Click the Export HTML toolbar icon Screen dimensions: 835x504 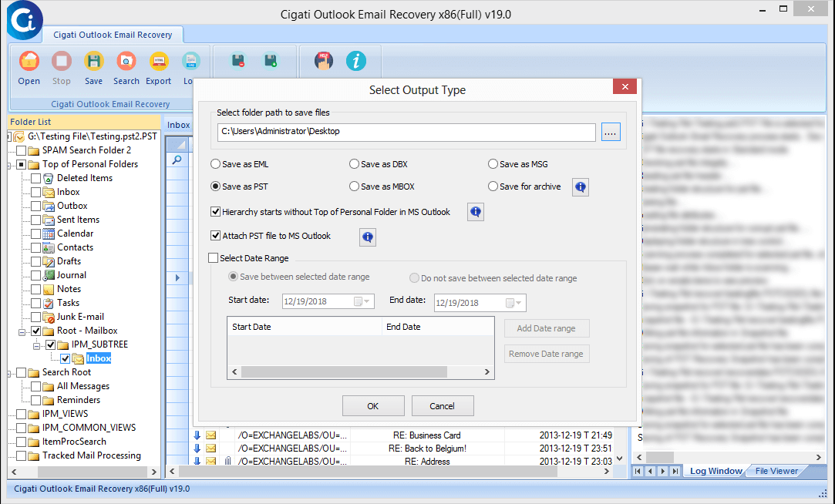click(x=159, y=62)
